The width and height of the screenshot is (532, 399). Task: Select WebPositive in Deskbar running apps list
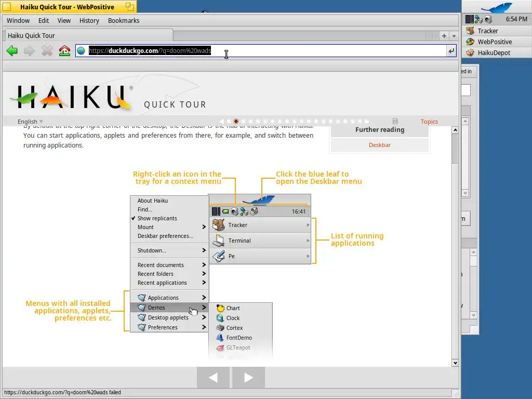click(x=497, y=42)
